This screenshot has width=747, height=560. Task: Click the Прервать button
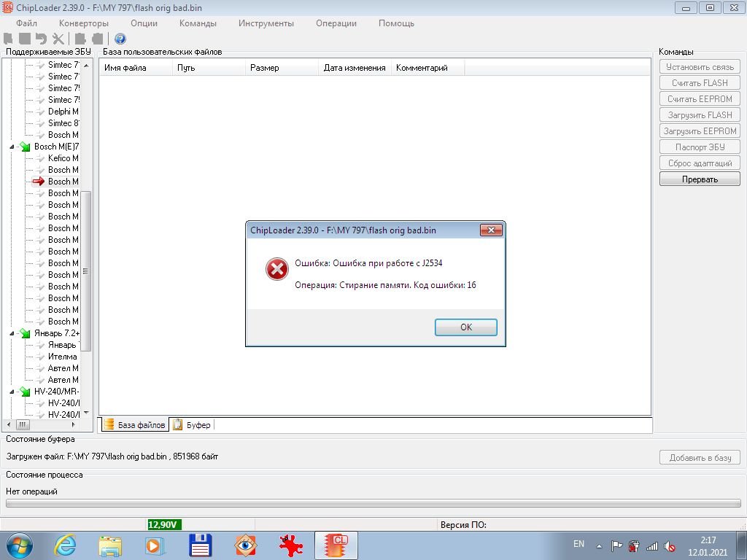click(700, 179)
